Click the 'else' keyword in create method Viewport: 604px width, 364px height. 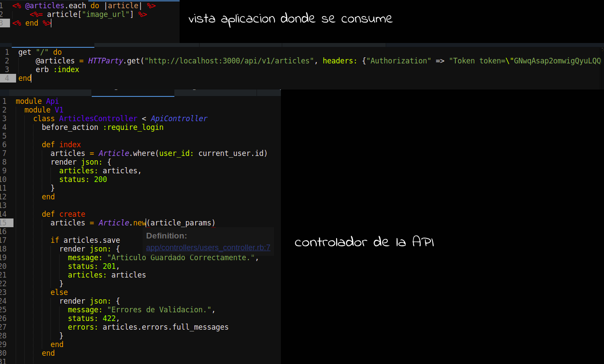click(59, 292)
